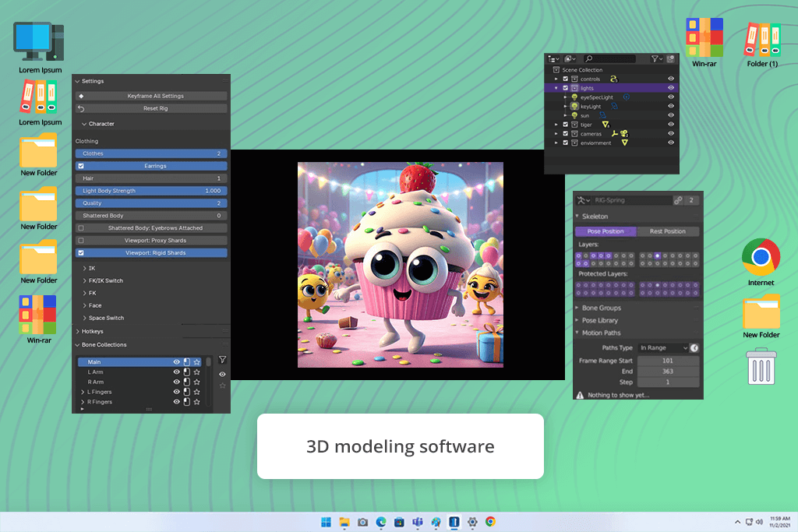Click the Shattered Body value field
The image size is (798, 532).
(151, 216)
